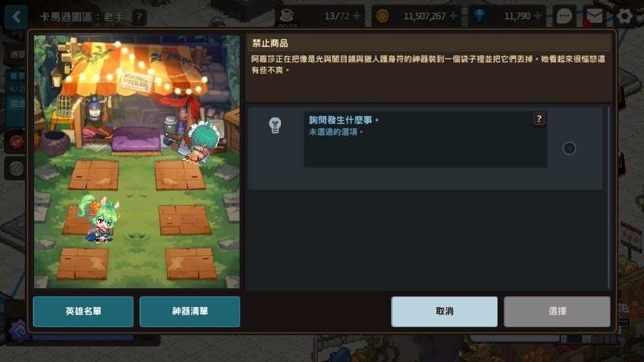Open the help question mark beside 卡馬遜園區

point(140,17)
